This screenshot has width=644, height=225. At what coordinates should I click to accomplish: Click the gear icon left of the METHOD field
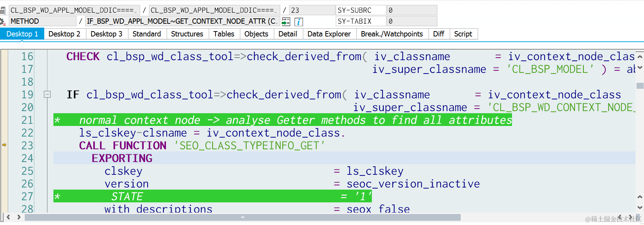(x=2, y=22)
